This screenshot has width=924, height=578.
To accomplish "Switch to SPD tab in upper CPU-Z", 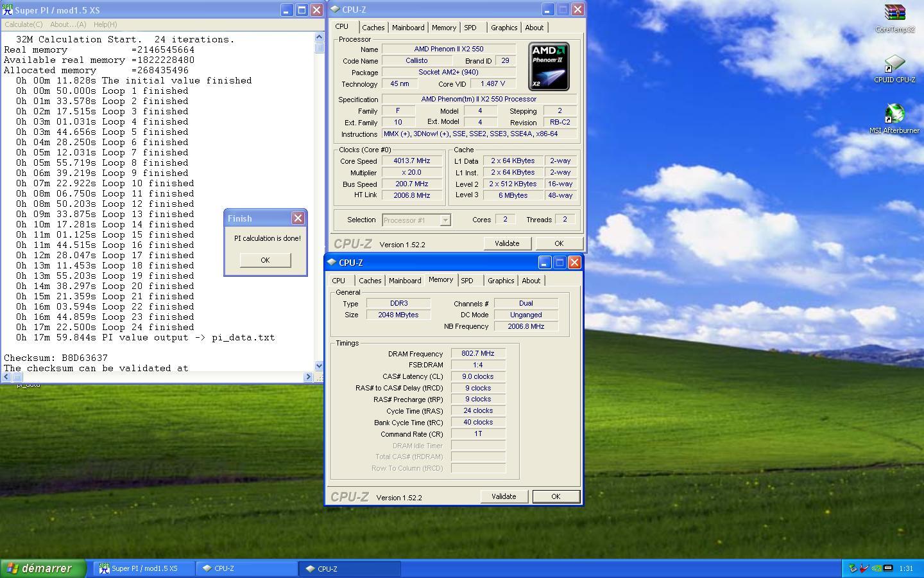I will click(x=470, y=28).
